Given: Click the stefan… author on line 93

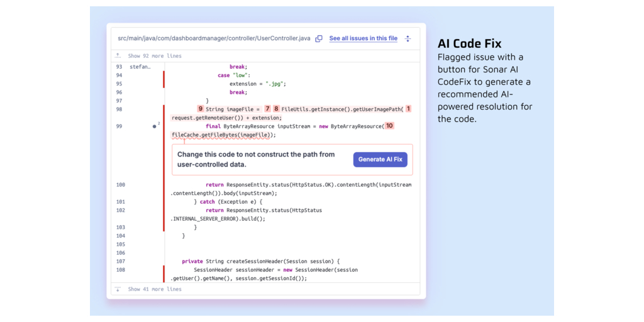Looking at the screenshot, I should pyautogui.click(x=140, y=67).
